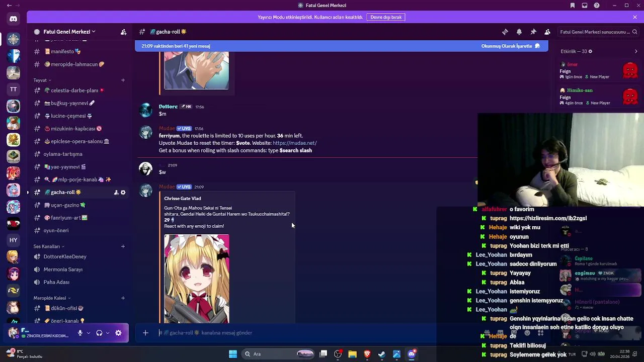Collapse the Meropide Kalesi category
This screenshot has height=362, width=644.
point(52,298)
